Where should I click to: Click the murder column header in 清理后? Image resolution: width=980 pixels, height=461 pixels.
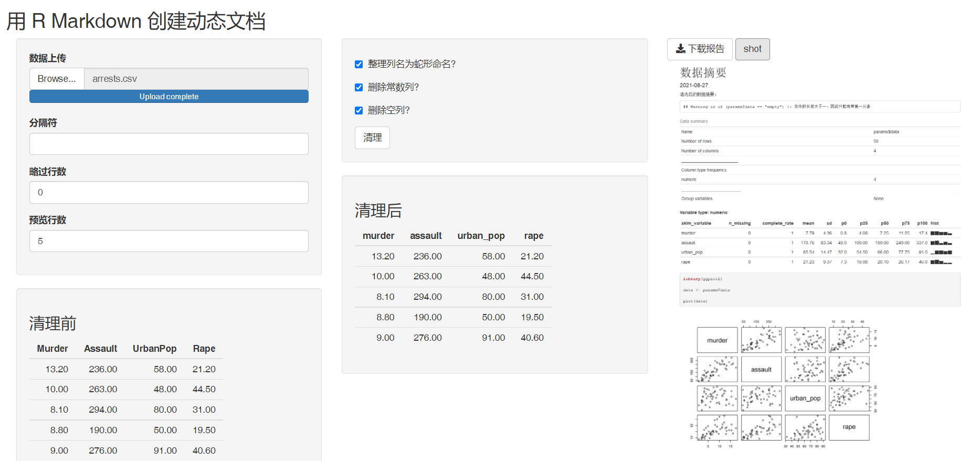[x=378, y=236]
